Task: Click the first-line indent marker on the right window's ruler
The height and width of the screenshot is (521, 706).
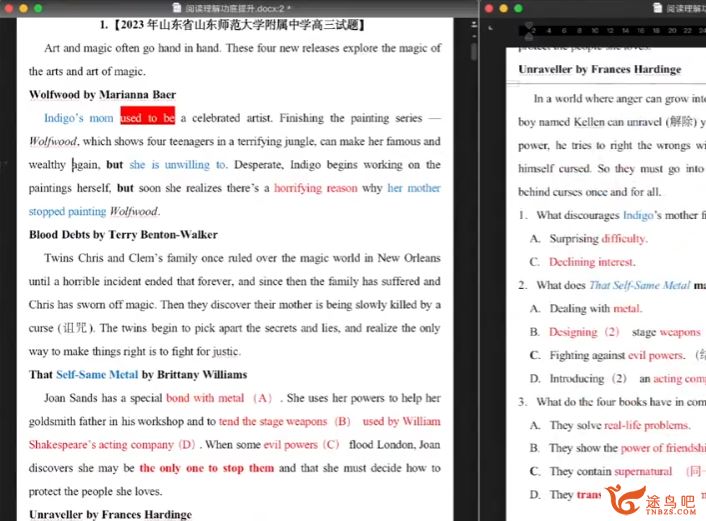Action: (529, 26)
